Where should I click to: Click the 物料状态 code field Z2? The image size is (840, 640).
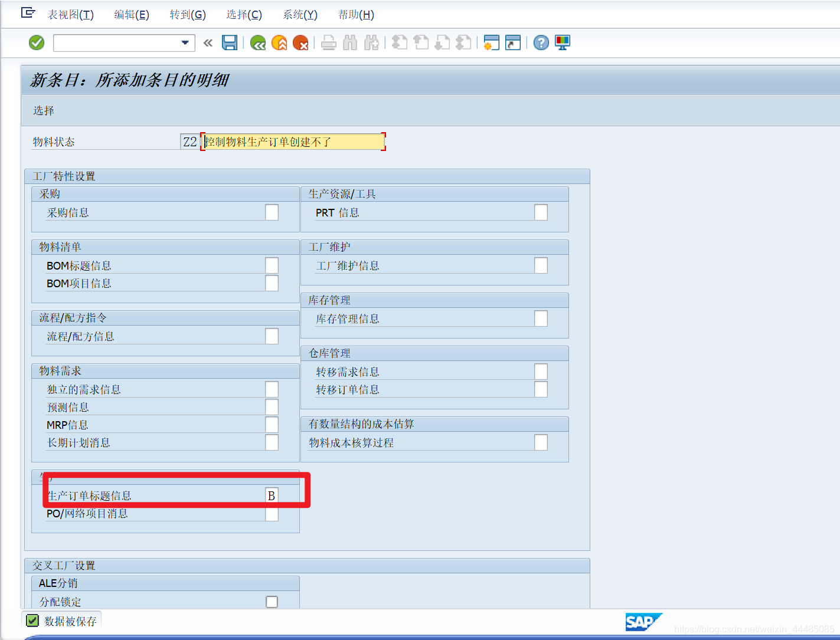[x=189, y=142]
